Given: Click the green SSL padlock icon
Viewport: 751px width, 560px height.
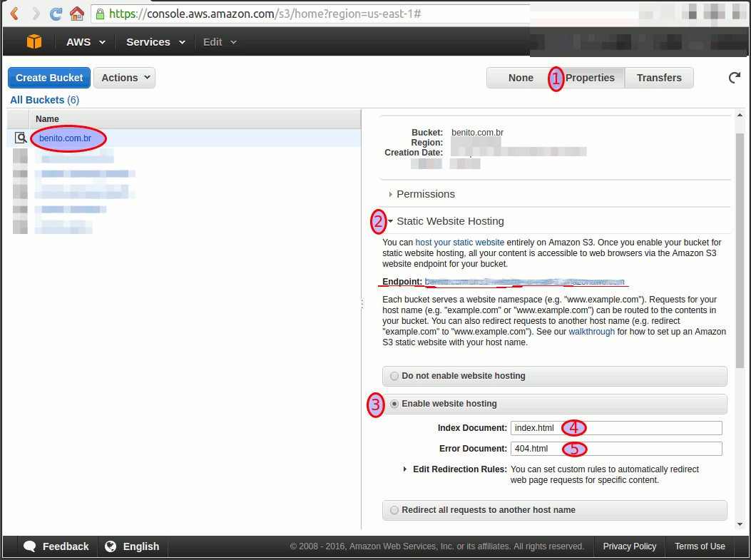Looking at the screenshot, I should [x=100, y=14].
